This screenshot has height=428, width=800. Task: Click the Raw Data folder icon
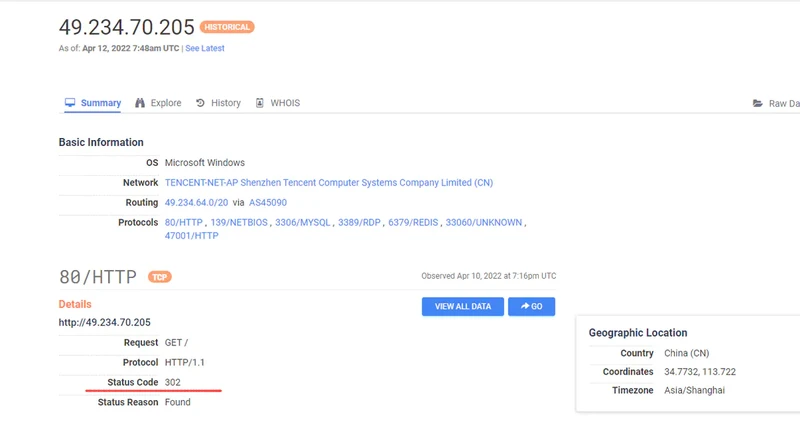[758, 103]
